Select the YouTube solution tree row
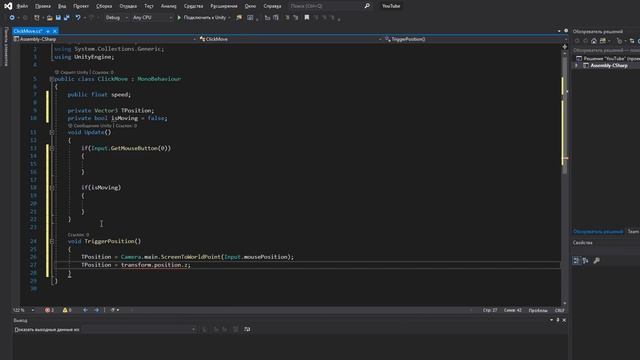 click(607, 58)
